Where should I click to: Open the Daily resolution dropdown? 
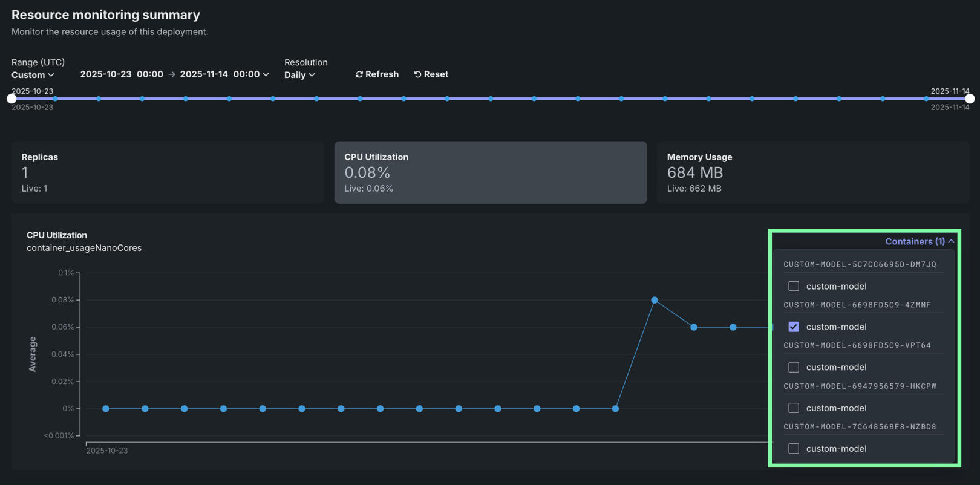coord(299,75)
